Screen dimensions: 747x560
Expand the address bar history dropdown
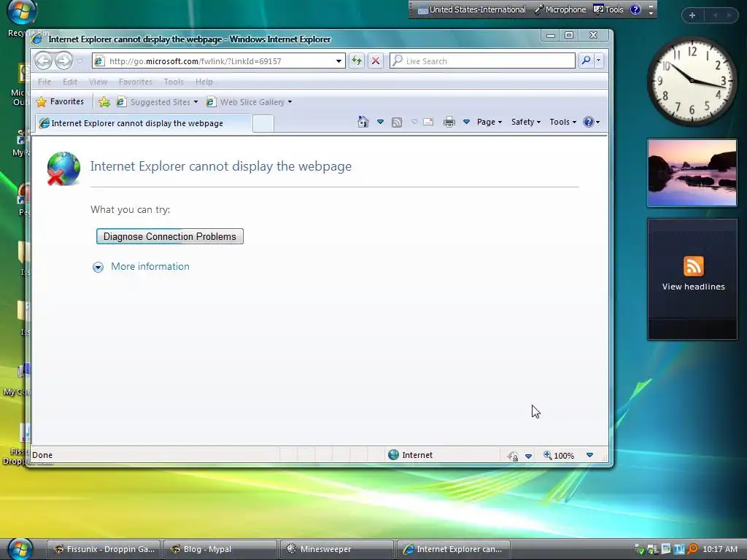click(x=338, y=61)
